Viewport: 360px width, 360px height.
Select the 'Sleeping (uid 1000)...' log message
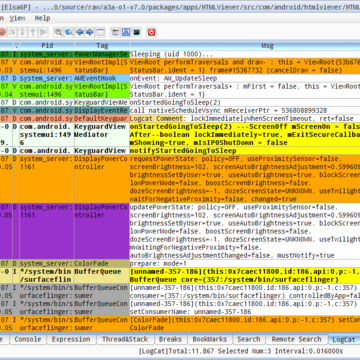coord(245,54)
